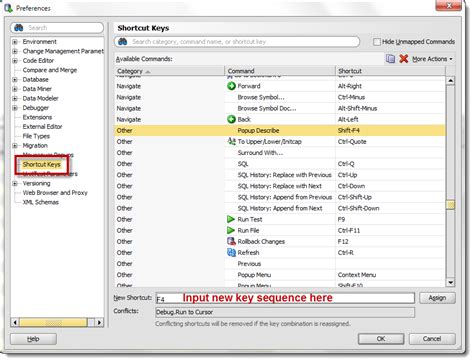Open the More Actions dropdown
The width and height of the screenshot is (474, 362).
click(432, 59)
